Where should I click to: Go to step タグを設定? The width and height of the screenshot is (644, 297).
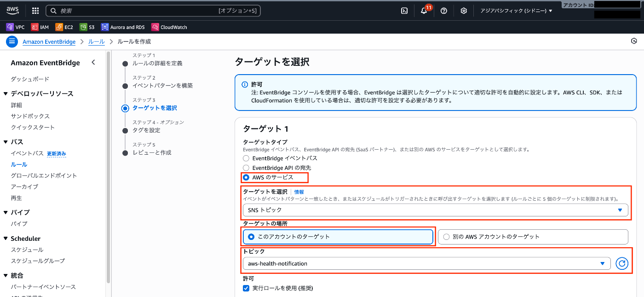coord(146,130)
